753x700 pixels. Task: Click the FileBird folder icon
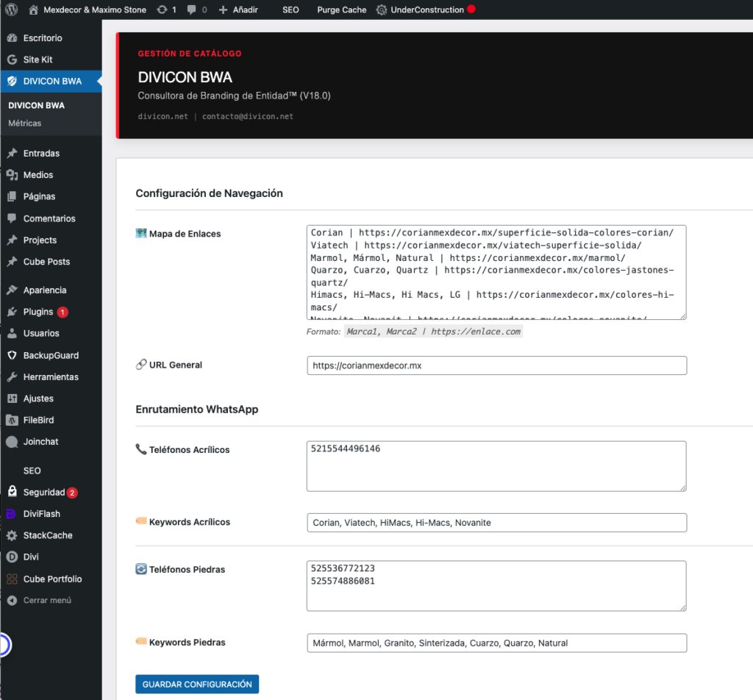pos(12,420)
